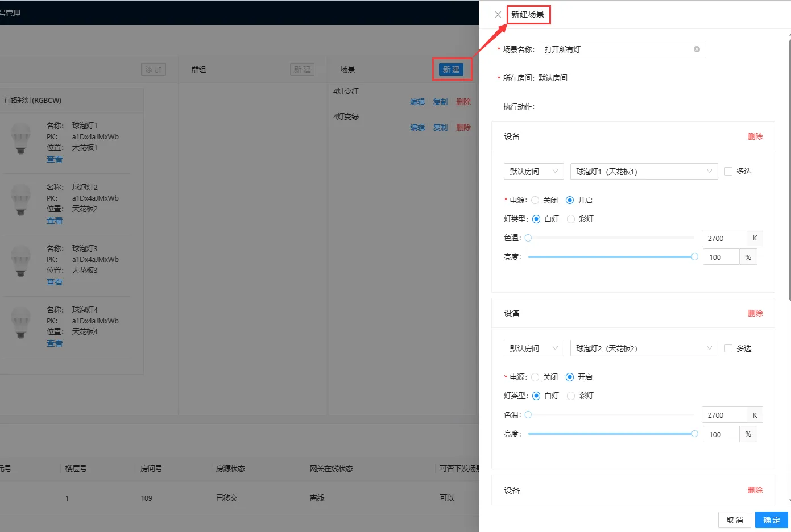
Task: Select 彩灯 type for 球泡灯1 device
Action: [571, 219]
